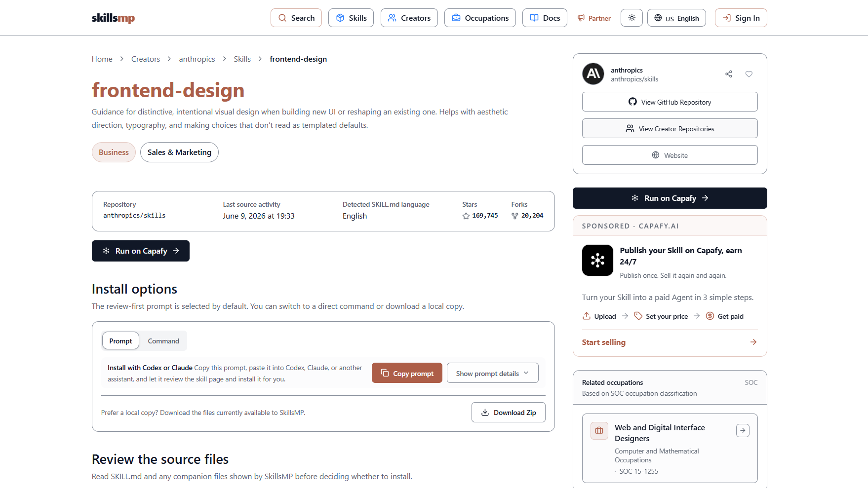Favorite the skill with heart icon
This screenshot has height=488, width=868.
[x=749, y=74]
